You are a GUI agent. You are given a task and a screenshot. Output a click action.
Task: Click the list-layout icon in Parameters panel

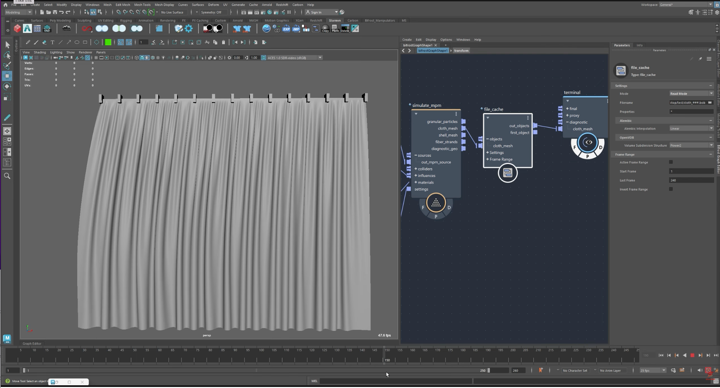pyautogui.click(x=709, y=59)
